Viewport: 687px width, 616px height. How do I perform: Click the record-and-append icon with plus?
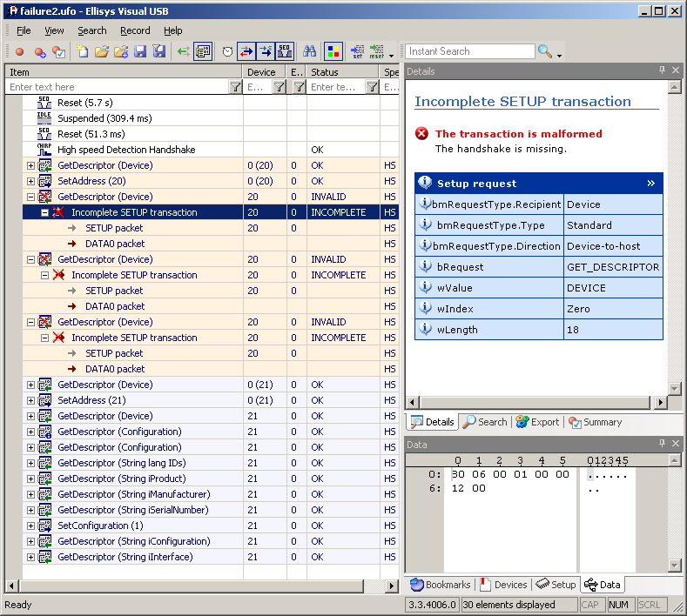click(40, 52)
